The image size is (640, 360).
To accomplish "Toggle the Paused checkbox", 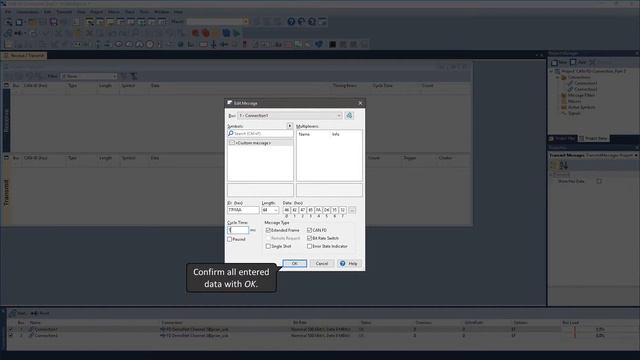I will tap(230, 239).
